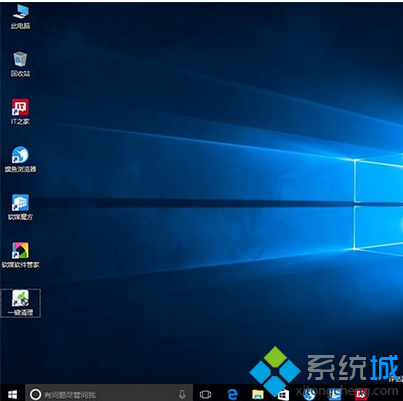The image size is (403, 401).
Task: Launch Microsoft Edge from the taskbar
Action: pos(232,395)
